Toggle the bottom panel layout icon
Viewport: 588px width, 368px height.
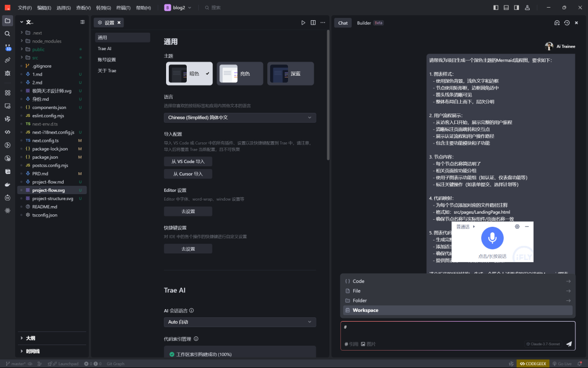[506, 8]
